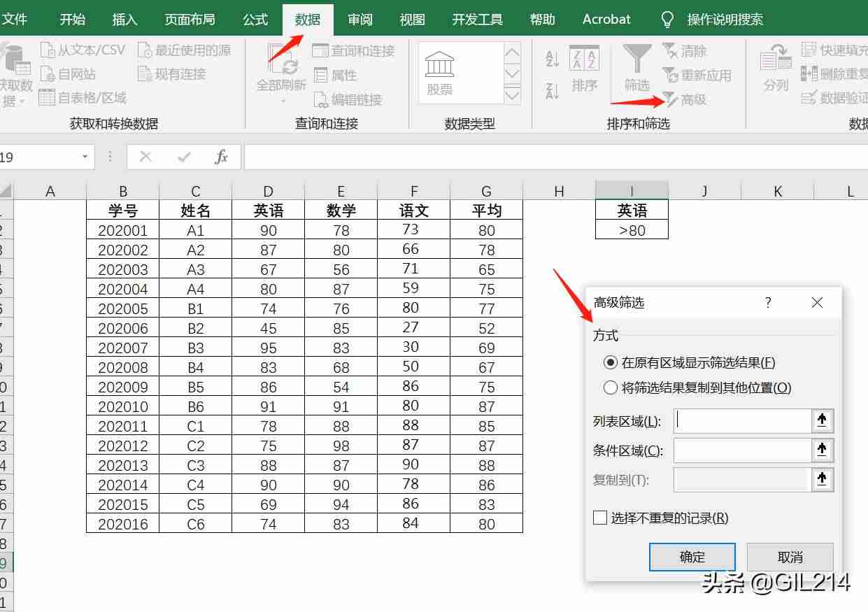Viewport: 868px width, 612px height.
Task: Click criteria cell containing >80
Action: (x=632, y=230)
